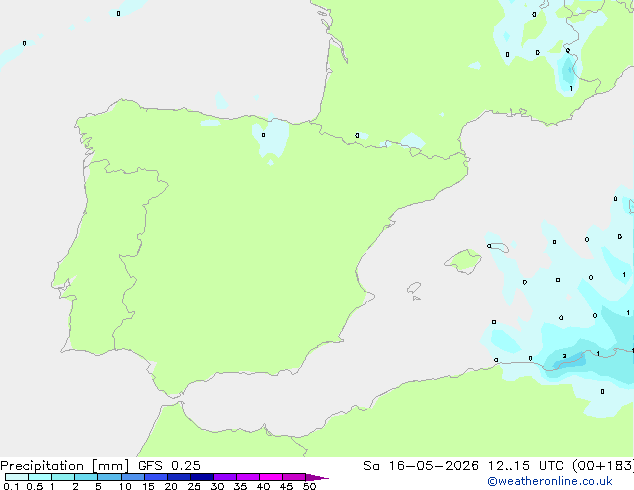Viewport: 634px width, 490px height.
Task: Click the "Sa 16-05-2026" date text
Action: [x=421, y=466]
